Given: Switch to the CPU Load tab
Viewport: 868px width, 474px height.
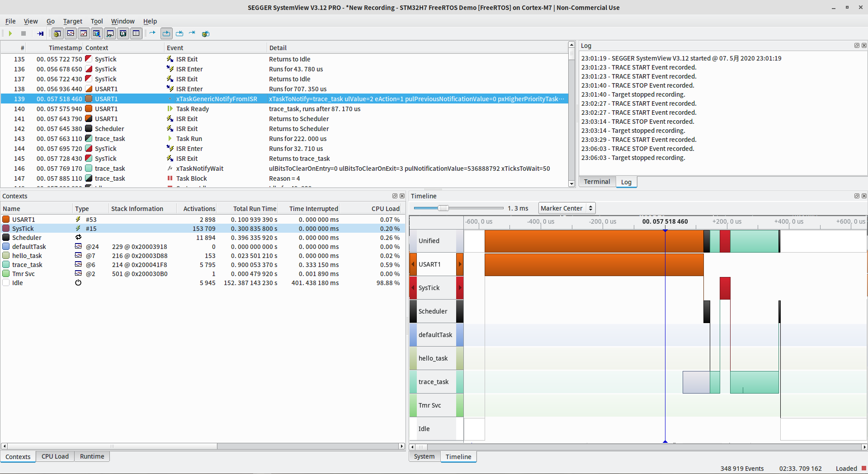Looking at the screenshot, I should coord(55,456).
